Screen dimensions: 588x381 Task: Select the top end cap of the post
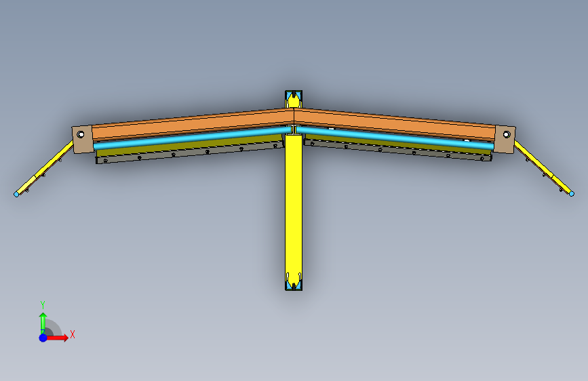coord(294,99)
